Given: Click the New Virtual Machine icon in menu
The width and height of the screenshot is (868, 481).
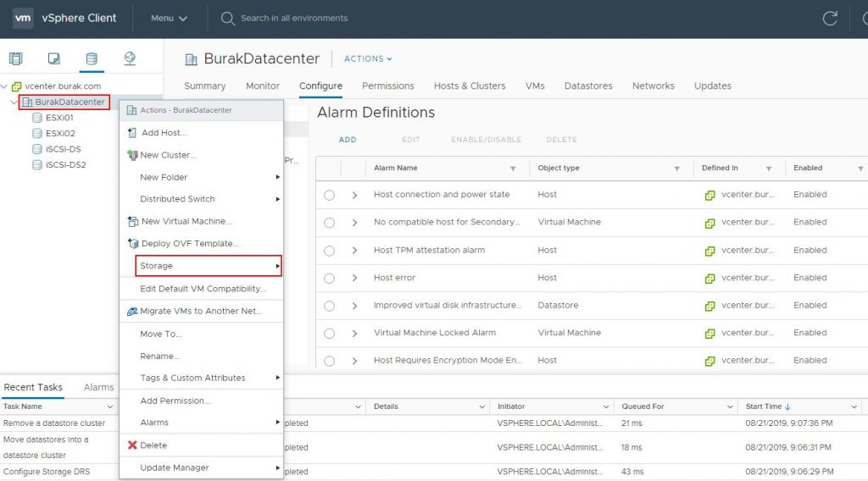Looking at the screenshot, I should [132, 221].
